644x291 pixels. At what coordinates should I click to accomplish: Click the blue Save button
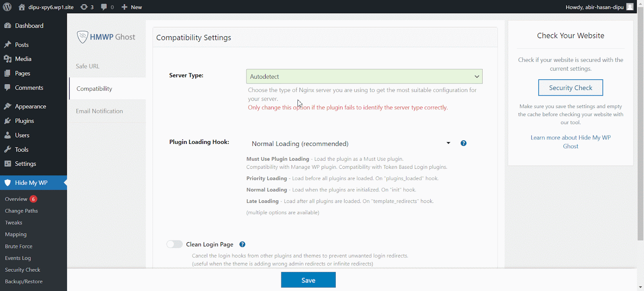click(308, 280)
